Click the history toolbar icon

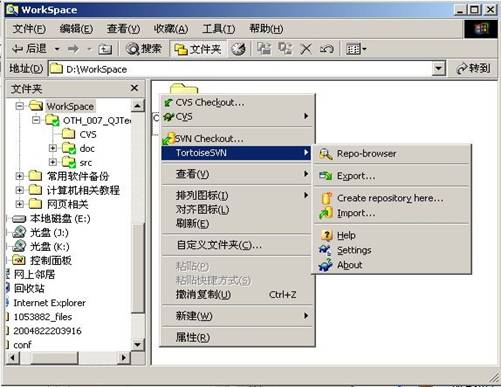[x=238, y=49]
